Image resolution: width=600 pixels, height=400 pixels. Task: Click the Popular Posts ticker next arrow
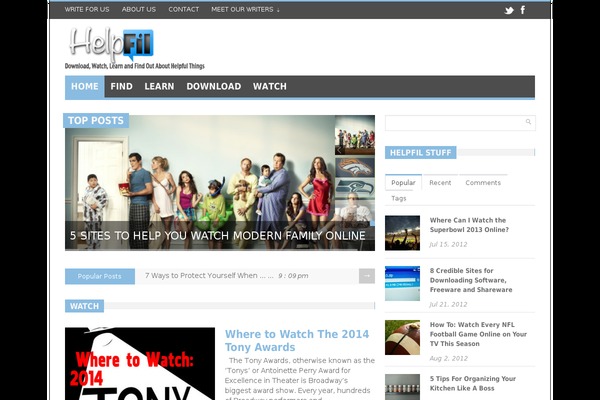[367, 276]
